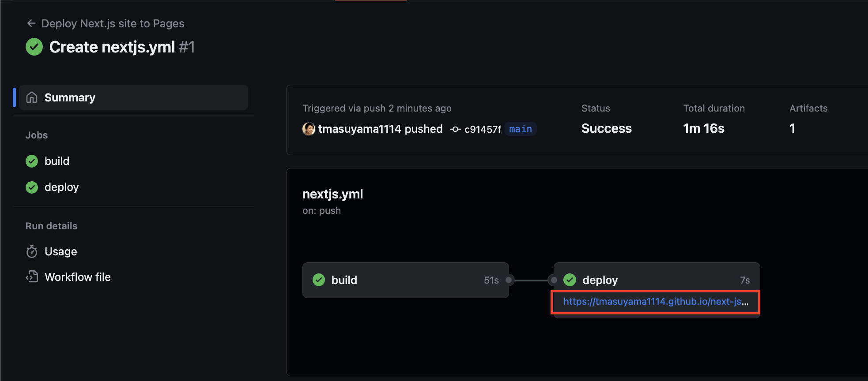This screenshot has width=868, height=381.
Task: Open commit c91457f details
Action: tap(483, 129)
